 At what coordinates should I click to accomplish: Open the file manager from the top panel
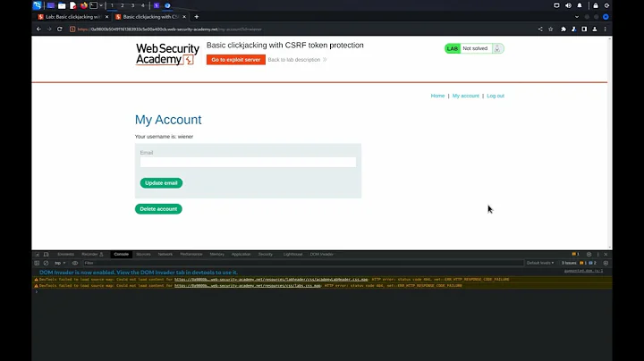[62, 5]
